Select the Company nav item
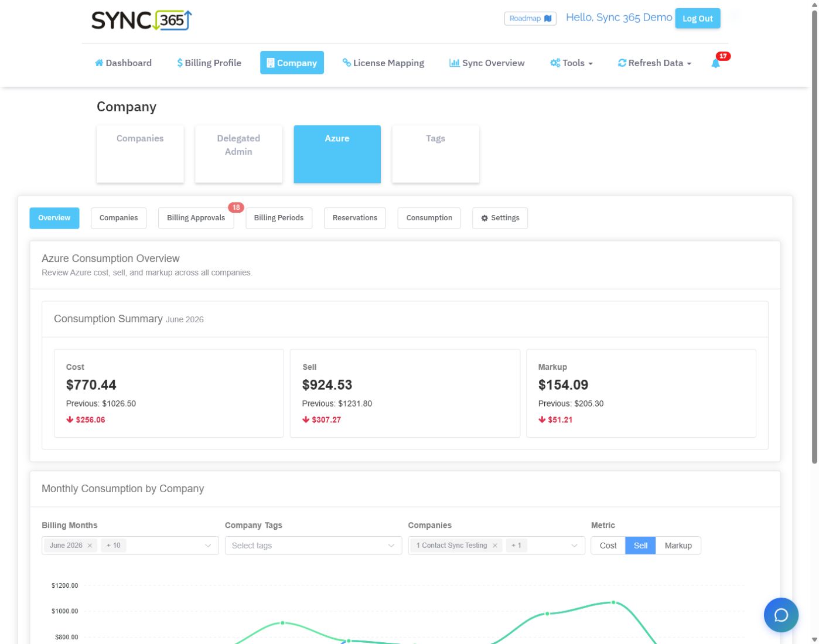Screen dimensions: 819x644 pyautogui.click(x=292, y=63)
